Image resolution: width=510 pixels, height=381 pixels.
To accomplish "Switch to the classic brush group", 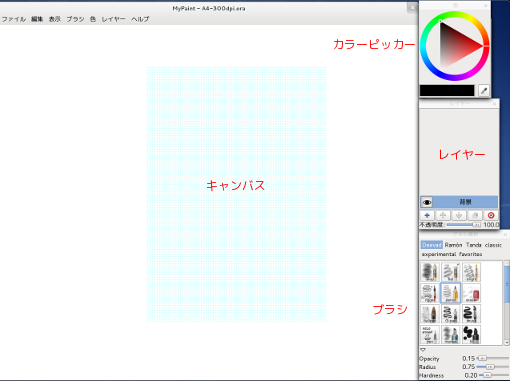I will (493, 245).
